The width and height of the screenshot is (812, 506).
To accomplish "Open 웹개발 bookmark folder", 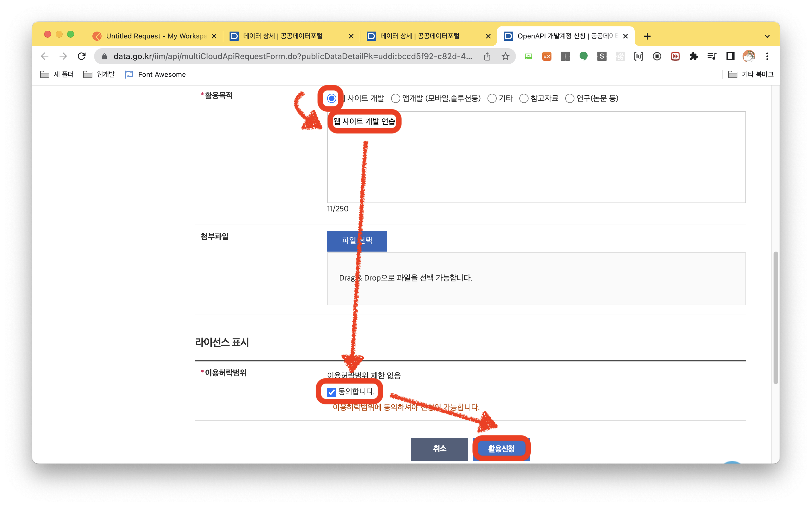I will [99, 74].
